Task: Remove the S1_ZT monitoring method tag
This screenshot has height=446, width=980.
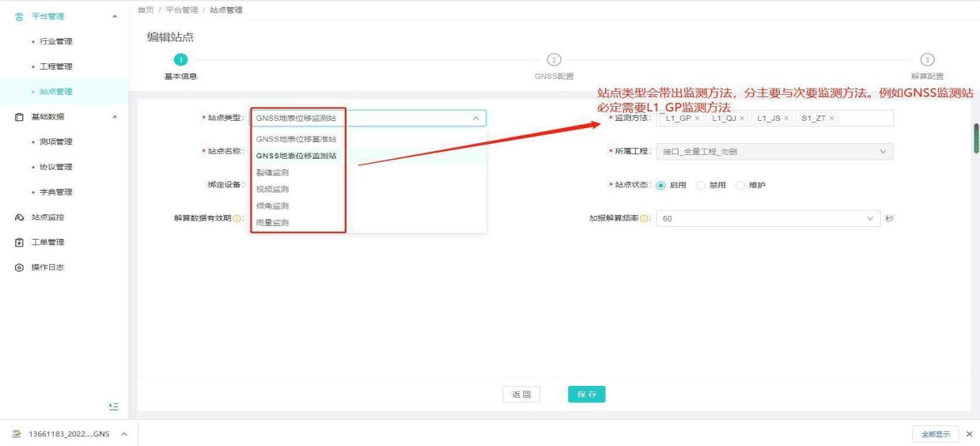Action: coord(832,119)
